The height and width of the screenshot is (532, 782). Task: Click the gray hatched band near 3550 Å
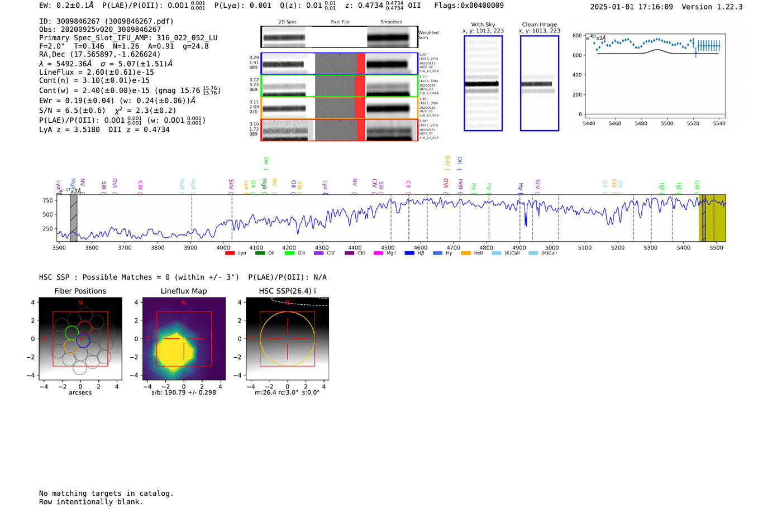click(x=74, y=218)
